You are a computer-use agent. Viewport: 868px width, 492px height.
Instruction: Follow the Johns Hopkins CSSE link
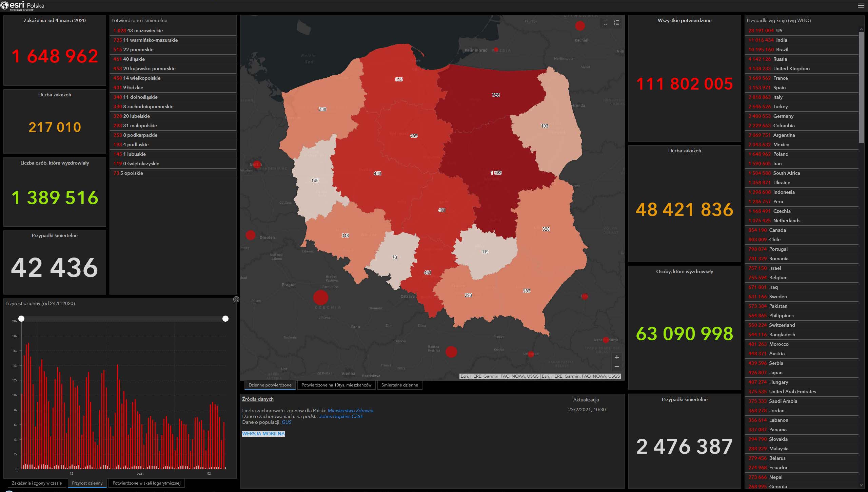click(341, 416)
